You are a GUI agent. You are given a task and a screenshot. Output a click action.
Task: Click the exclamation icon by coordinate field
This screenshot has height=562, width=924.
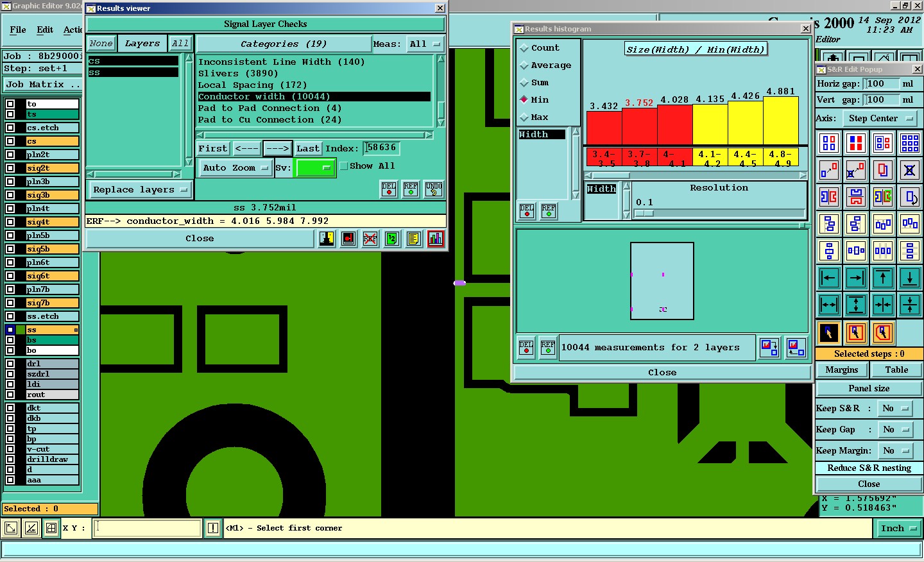coord(213,528)
